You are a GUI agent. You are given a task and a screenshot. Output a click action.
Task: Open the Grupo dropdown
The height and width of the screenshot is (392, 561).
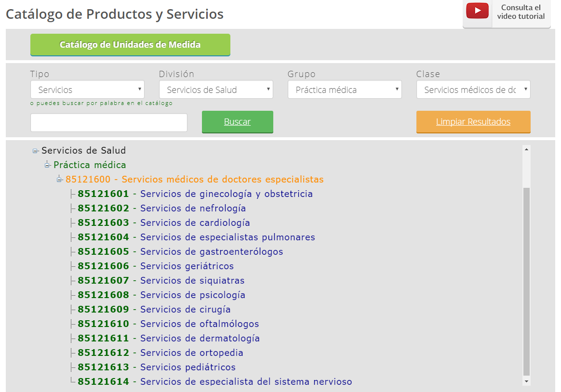click(x=345, y=90)
